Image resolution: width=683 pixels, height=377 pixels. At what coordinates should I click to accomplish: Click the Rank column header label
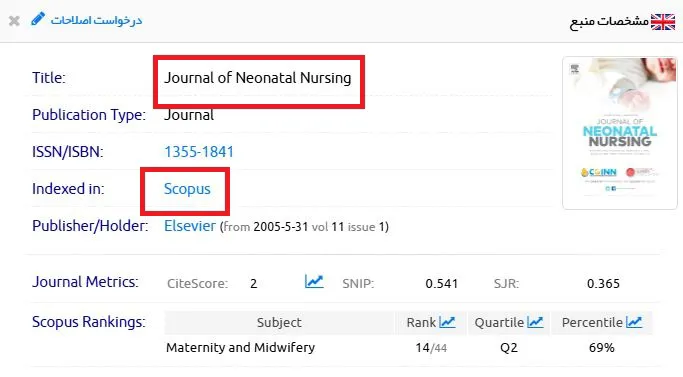click(x=421, y=323)
